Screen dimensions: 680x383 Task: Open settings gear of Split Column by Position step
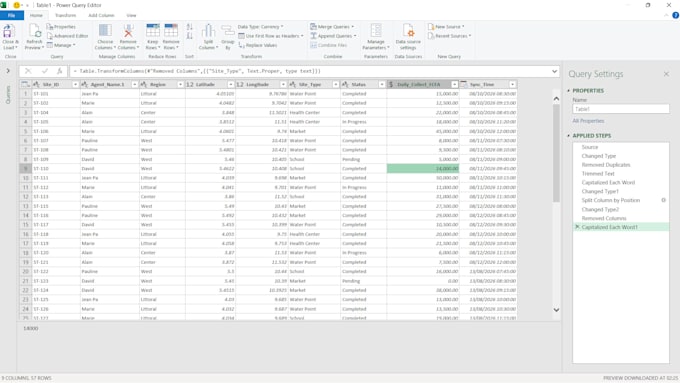coord(664,200)
